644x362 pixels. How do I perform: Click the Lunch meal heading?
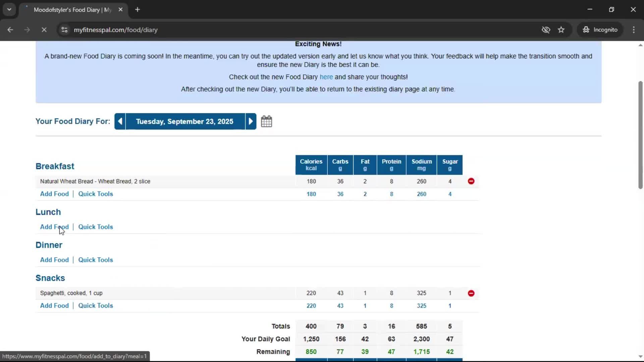click(x=48, y=212)
